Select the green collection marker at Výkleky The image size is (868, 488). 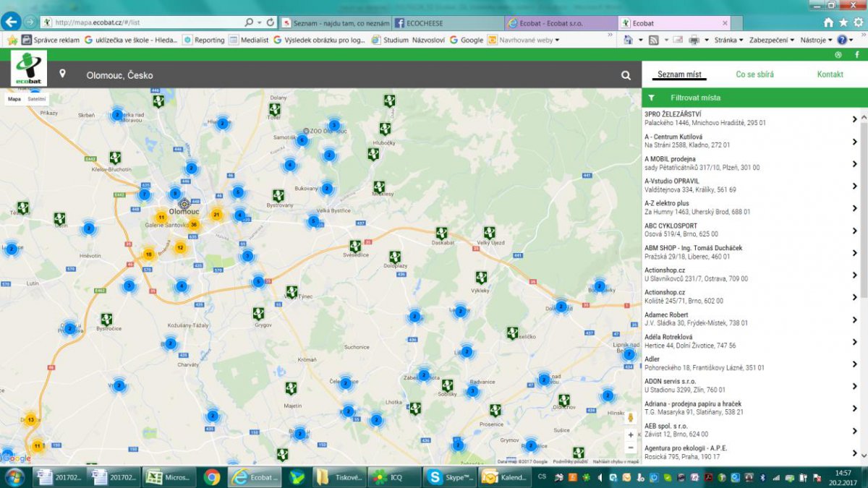click(481, 277)
